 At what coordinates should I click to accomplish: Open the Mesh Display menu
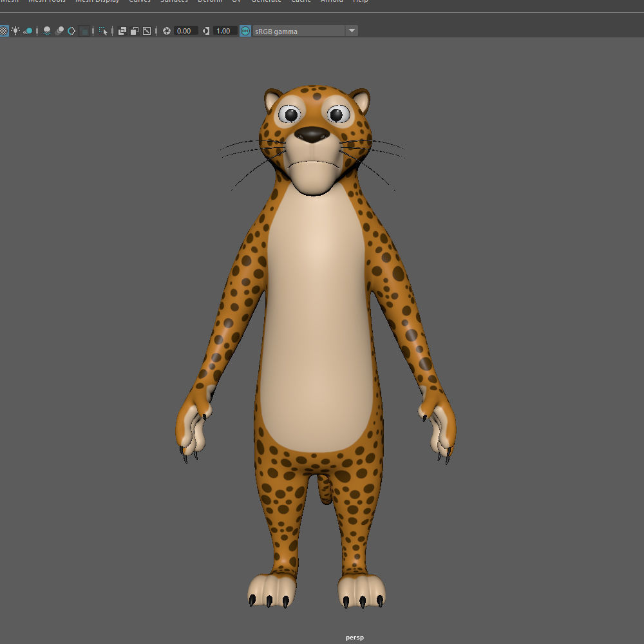(x=97, y=1)
